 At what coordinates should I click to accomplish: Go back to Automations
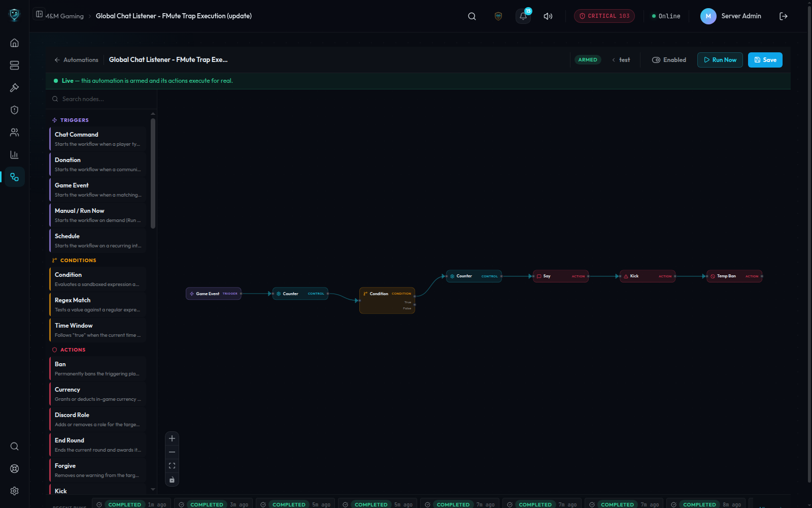(76, 60)
